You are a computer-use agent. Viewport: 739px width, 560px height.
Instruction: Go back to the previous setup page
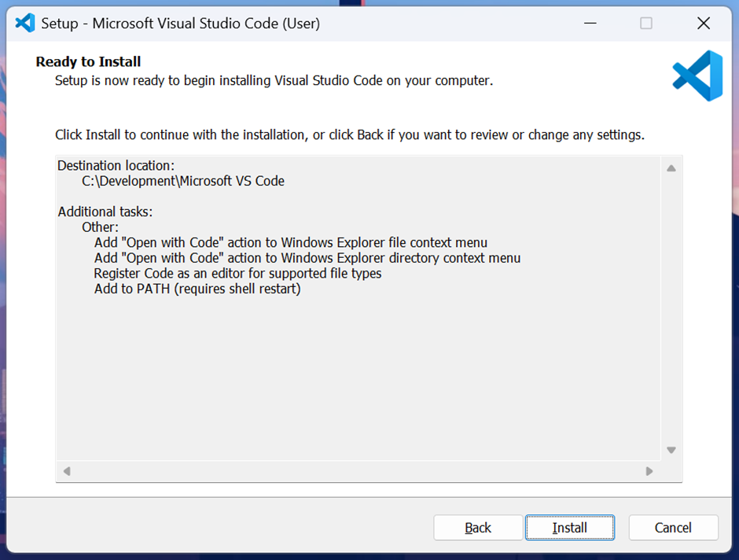click(478, 528)
